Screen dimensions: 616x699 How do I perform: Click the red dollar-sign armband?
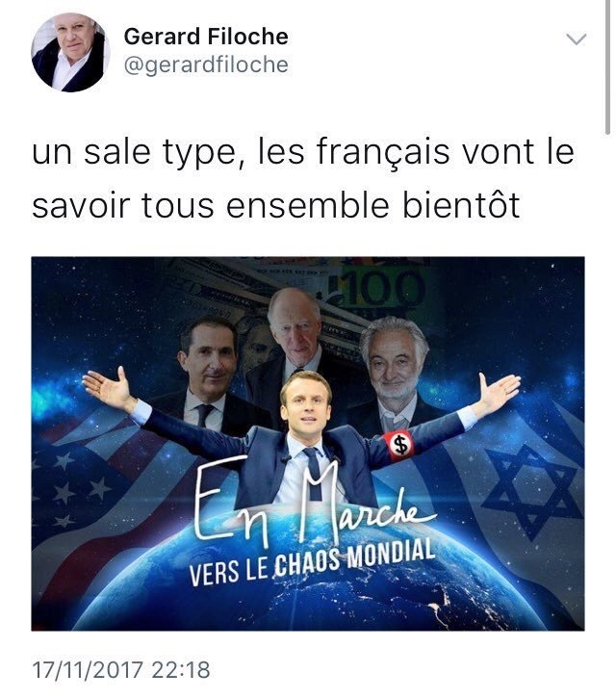point(399,445)
